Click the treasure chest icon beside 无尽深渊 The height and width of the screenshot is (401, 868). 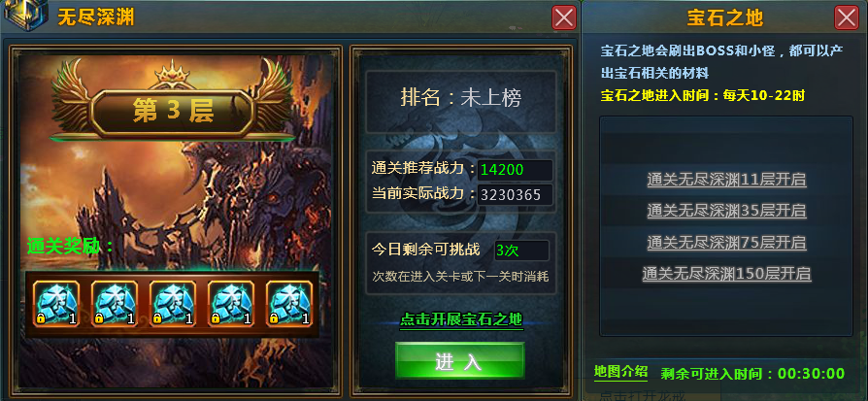click(x=25, y=17)
